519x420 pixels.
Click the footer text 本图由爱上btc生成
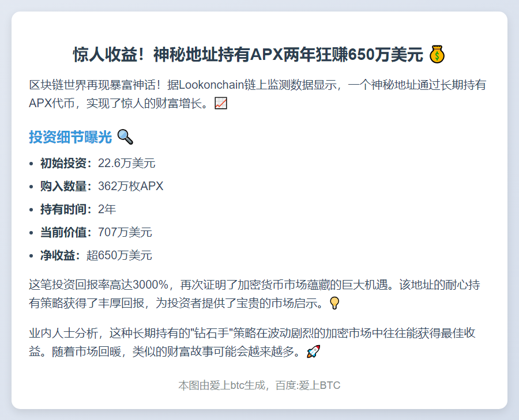(x=259, y=385)
